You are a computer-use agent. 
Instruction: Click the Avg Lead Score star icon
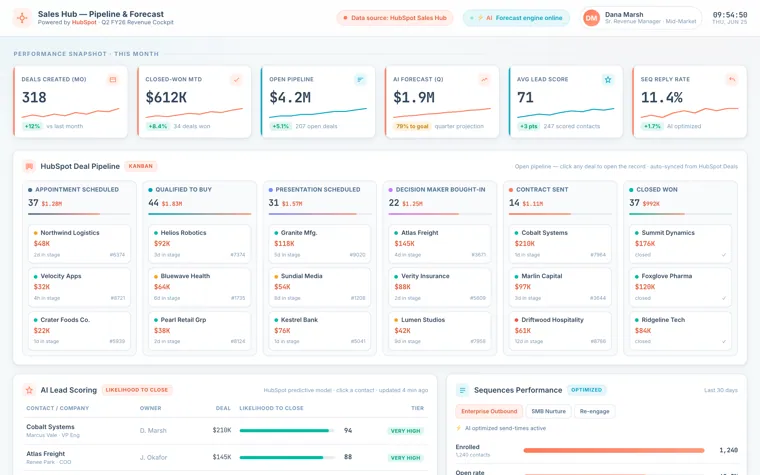(608, 79)
